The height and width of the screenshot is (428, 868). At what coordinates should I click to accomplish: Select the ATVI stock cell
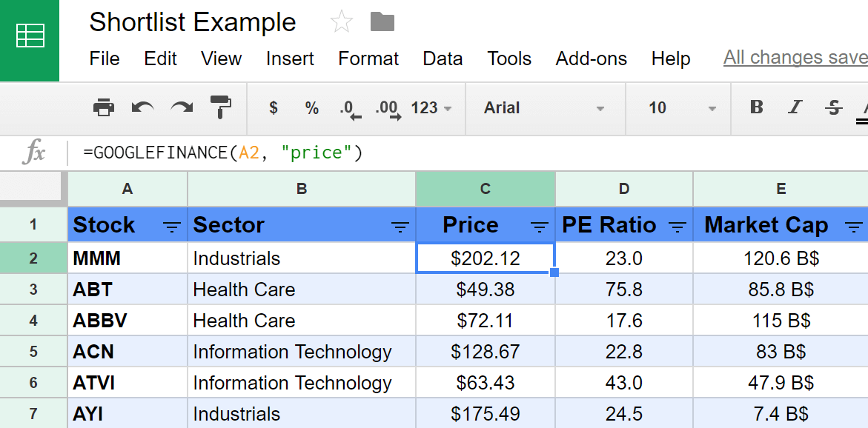coord(127,382)
